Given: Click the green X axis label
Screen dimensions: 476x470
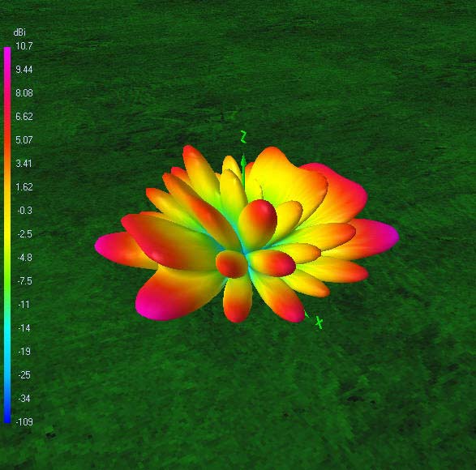Looking at the screenshot, I should click(x=319, y=323).
